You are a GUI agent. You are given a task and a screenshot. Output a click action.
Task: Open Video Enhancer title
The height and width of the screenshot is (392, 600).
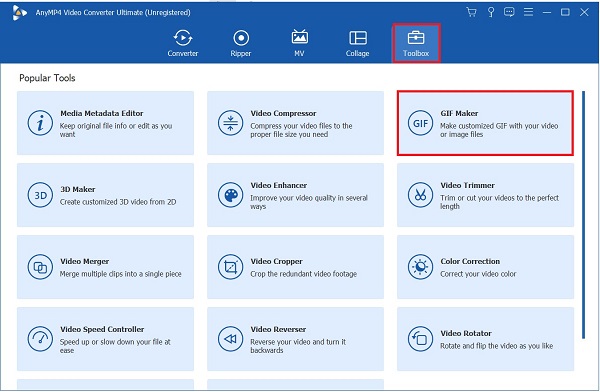(x=279, y=185)
